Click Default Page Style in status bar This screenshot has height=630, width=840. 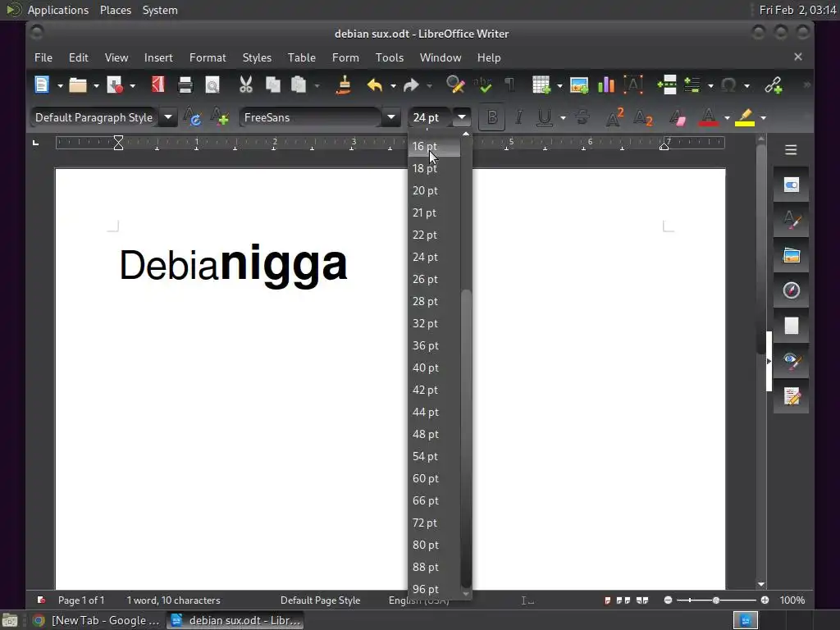pyautogui.click(x=320, y=600)
